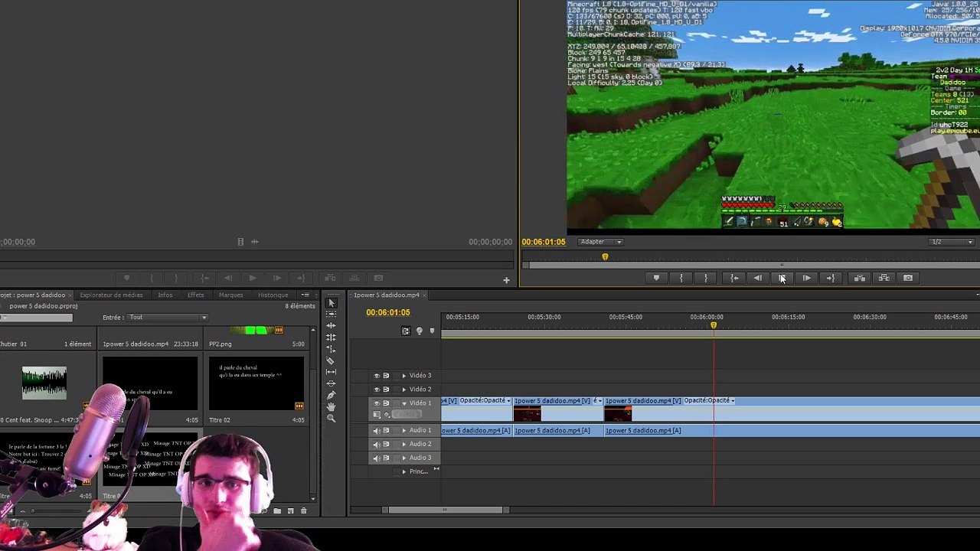Click the timeline horizontal zoom scrollbar
Screen dimensions: 980x551
point(445,510)
